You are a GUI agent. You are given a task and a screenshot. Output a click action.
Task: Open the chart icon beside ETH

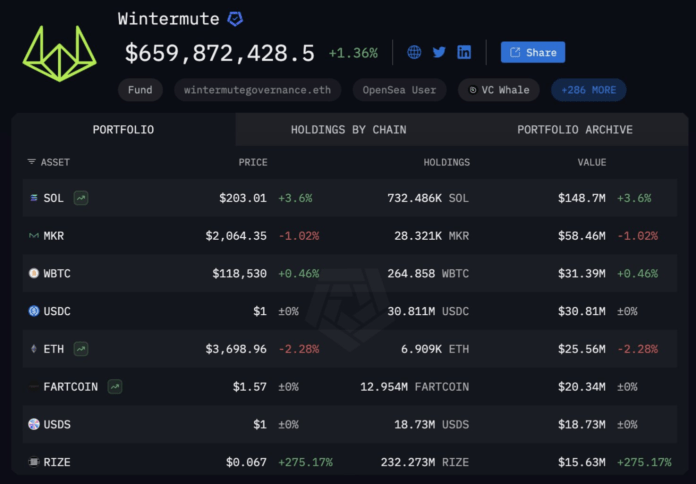coord(81,349)
